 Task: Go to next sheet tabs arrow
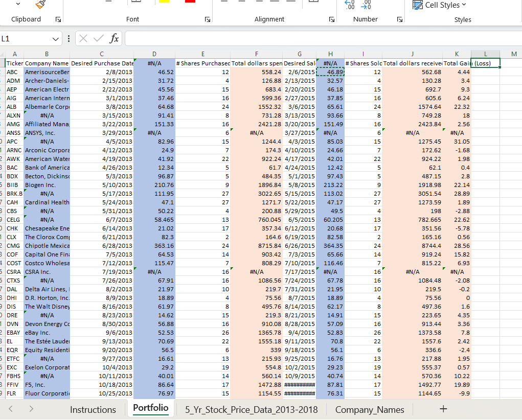point(31,409)
